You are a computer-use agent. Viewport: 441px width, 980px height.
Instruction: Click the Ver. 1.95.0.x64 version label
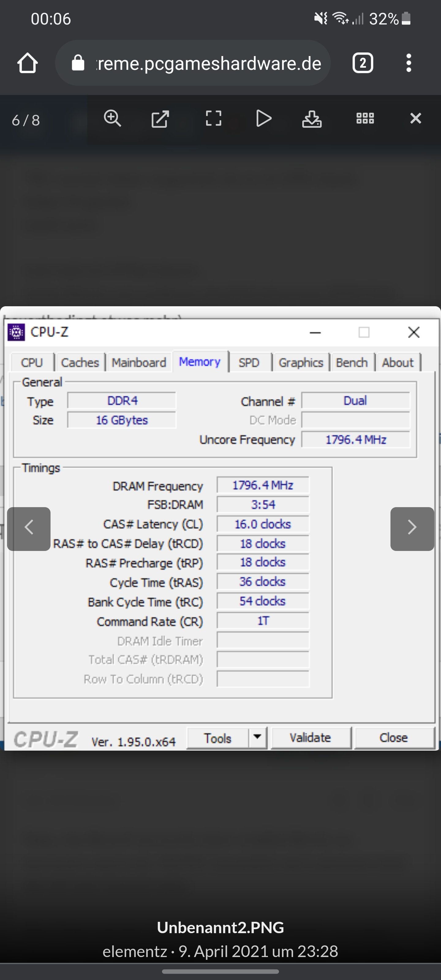(134, 741)
